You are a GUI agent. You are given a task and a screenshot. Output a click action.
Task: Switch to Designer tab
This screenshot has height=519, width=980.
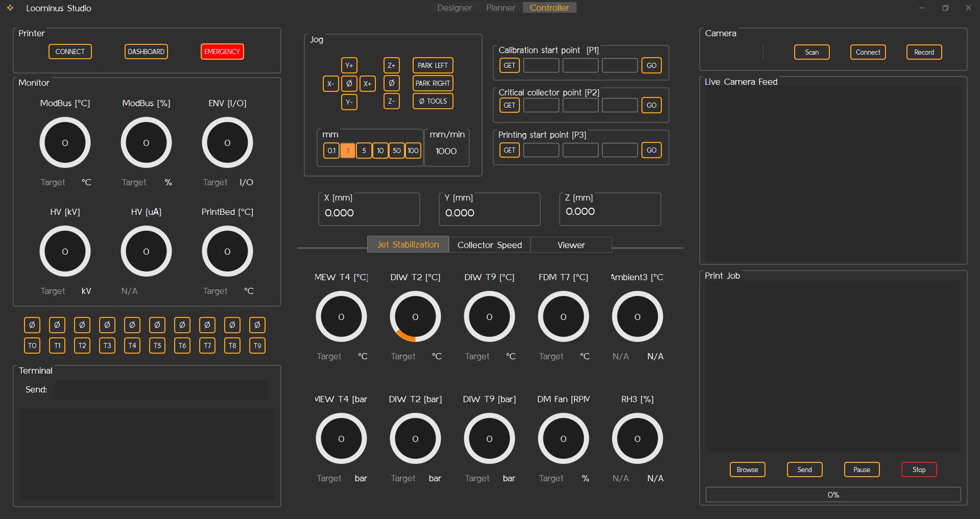click(x=455, y=8)
